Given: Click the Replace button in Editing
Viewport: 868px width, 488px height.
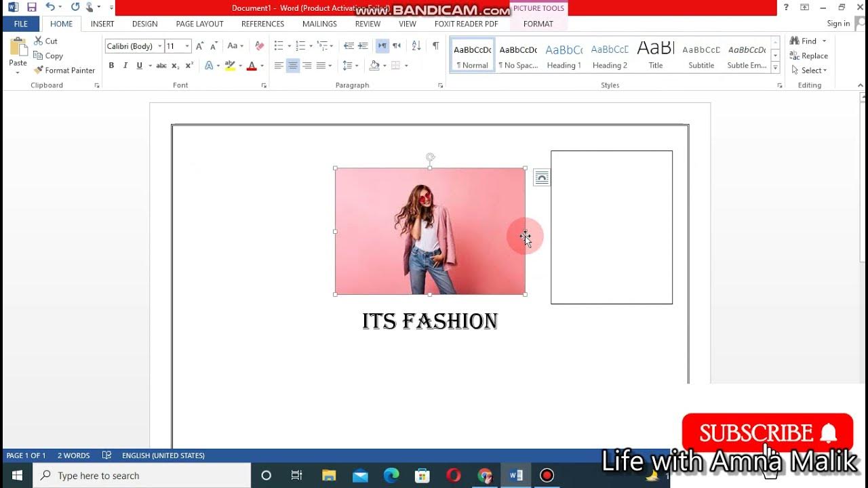Looking at the screenshot, I should (808, 56).
